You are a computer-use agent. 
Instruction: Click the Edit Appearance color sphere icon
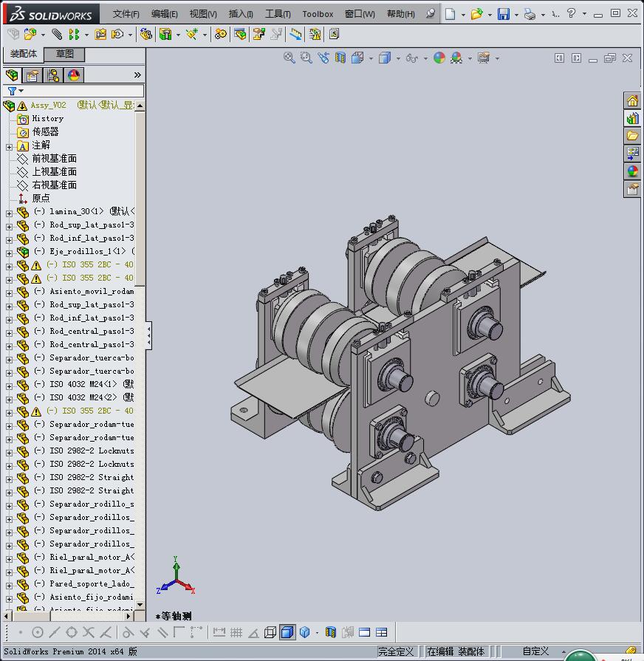439,58
